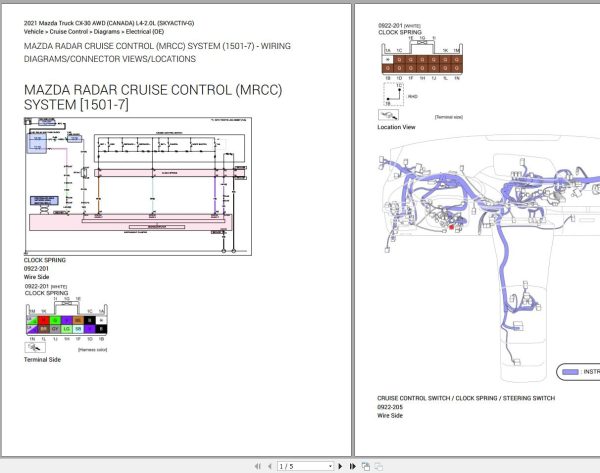The width and height of the screenshot is (600, 473).
Task: Click the go to previous view icon
Action: point(366,466)
